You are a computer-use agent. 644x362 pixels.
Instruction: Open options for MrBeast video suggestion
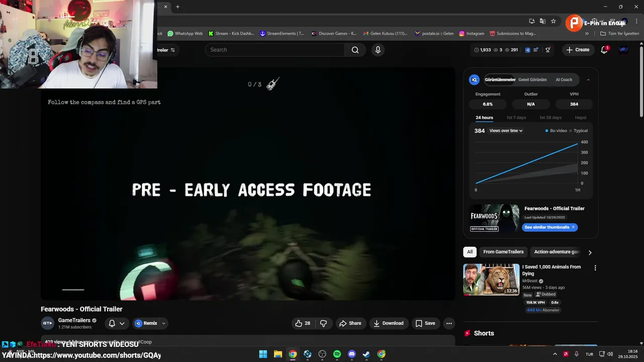pyautogui.click(x=595, y=268)
